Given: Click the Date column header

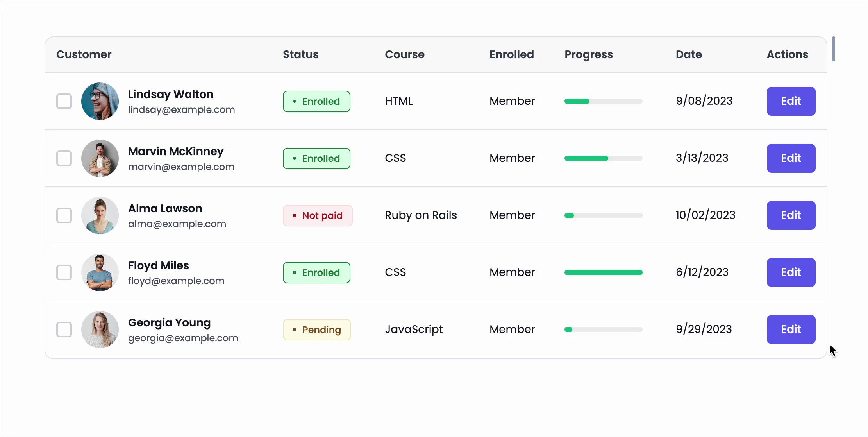Looking at the screenshot, I should coord(689,54).
